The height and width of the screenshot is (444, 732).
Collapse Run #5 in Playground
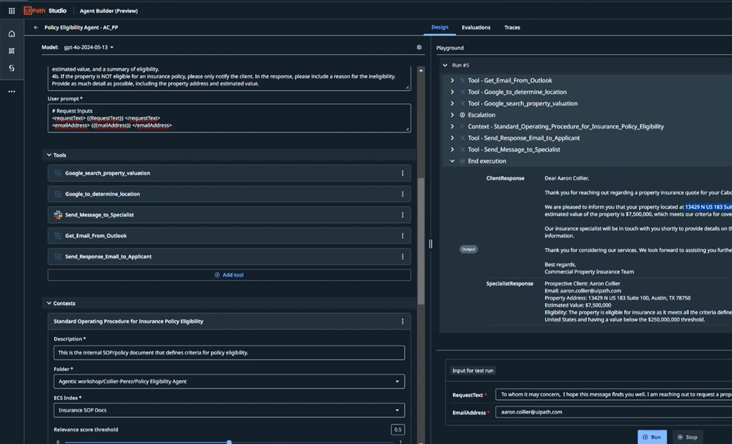tap(445, 65)
